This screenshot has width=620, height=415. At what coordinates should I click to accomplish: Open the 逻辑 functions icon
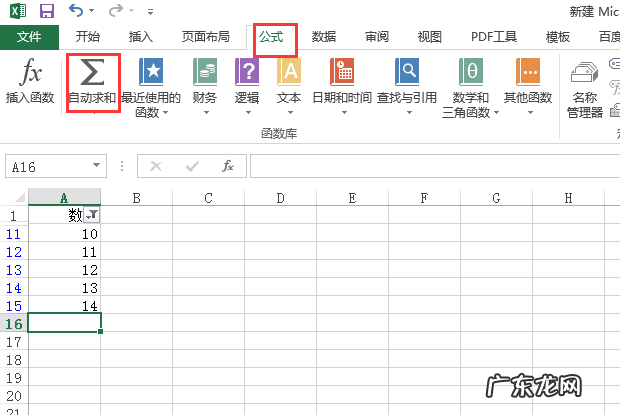point(247,72)
